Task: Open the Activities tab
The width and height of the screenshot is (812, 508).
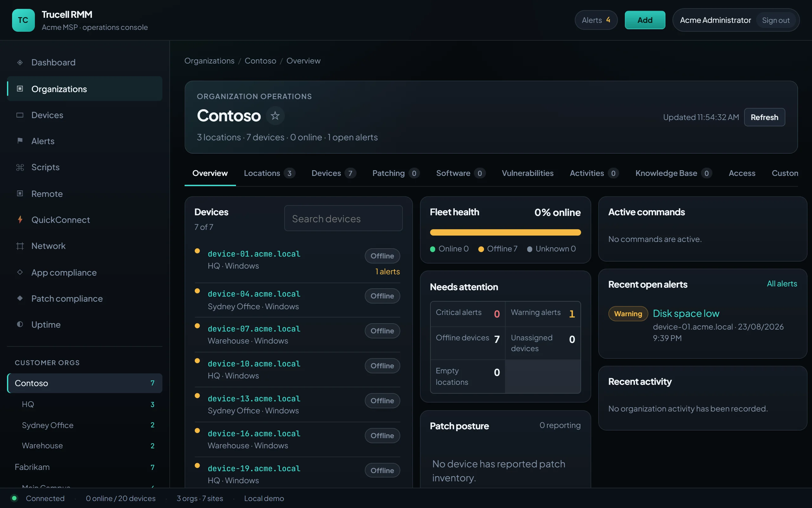Action: click(x=594, y=173)
